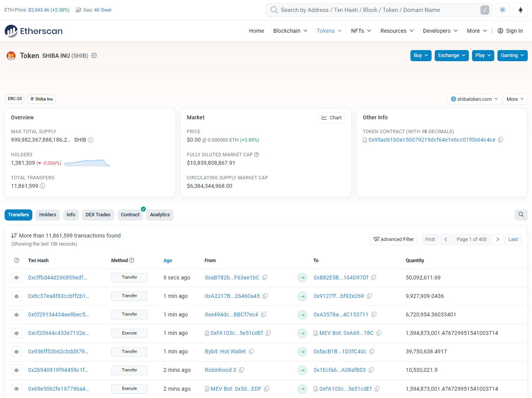Switch to the DEX Trades tab
Screen dimensions: 532x398
tap(98, 215)
